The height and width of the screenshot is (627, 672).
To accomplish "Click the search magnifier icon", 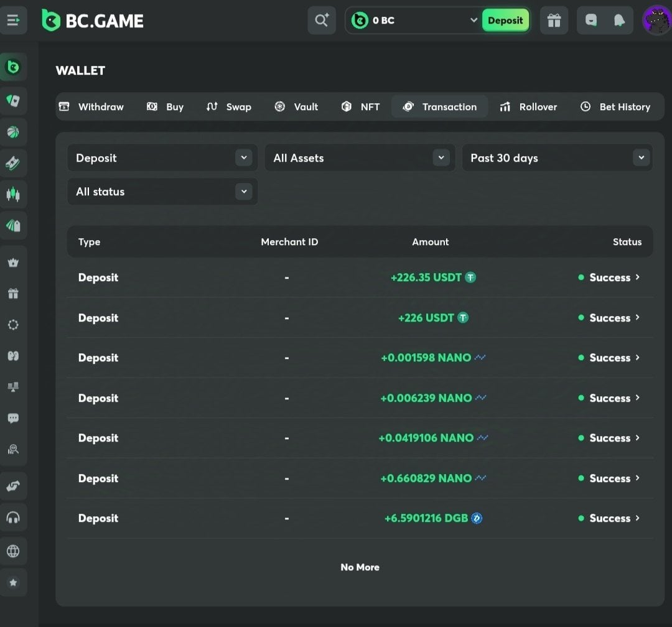I will pos(322,21).
